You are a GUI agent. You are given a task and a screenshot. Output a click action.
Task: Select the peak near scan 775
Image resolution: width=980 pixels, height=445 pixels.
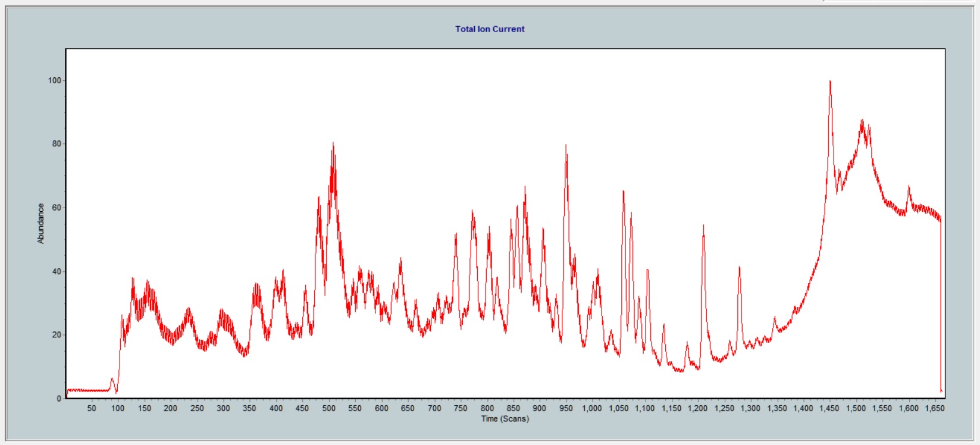click(472, 211)
